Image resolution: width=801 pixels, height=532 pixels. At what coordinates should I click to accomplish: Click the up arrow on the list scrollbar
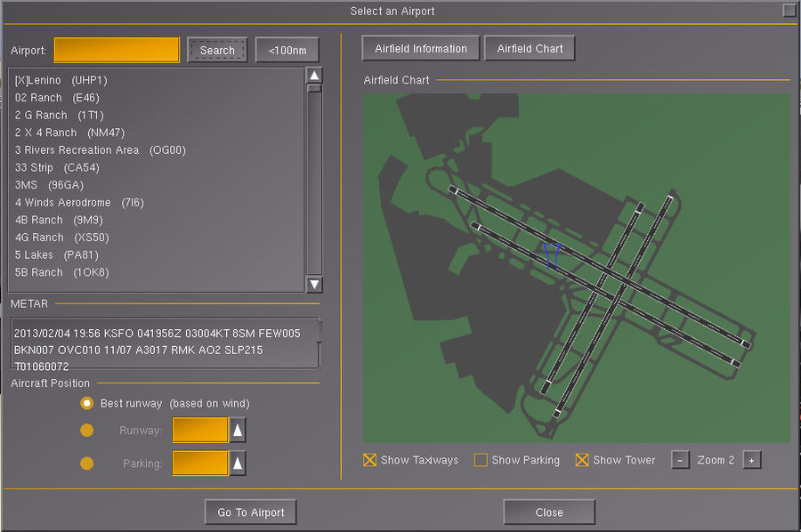(313, 75)
